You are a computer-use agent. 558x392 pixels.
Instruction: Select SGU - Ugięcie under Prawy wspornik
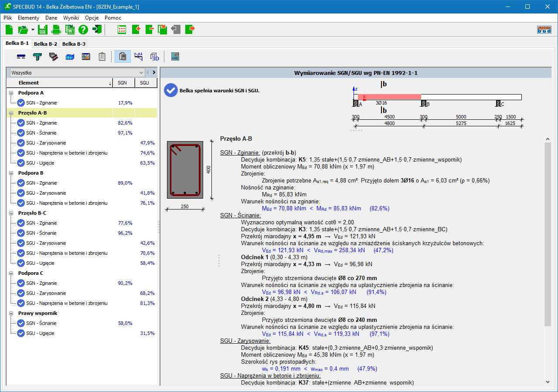coord(40,333)
